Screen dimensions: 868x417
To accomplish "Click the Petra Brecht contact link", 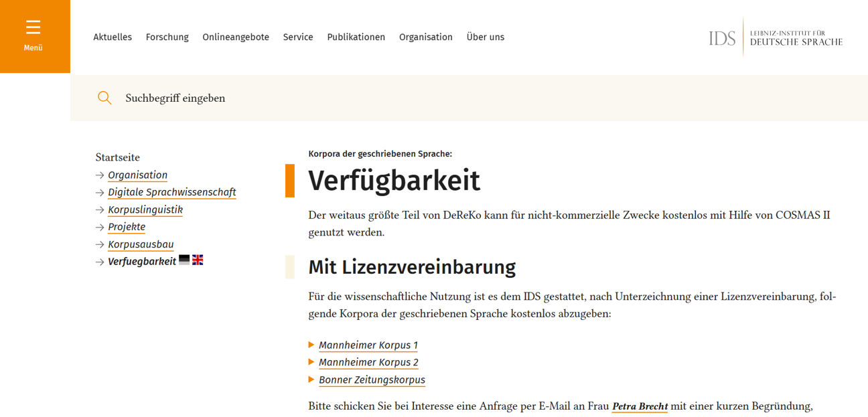I will (640, 406).
